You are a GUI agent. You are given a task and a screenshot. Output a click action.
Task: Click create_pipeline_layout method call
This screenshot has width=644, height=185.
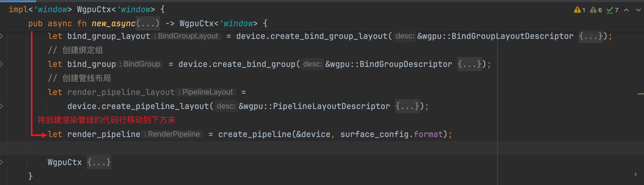[x=155, y=106]
